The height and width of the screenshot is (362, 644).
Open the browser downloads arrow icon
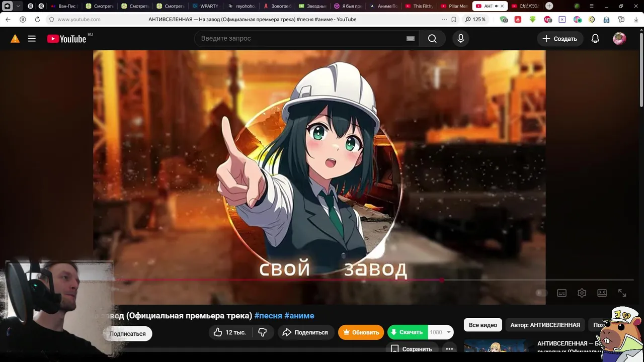pos(636,19)
